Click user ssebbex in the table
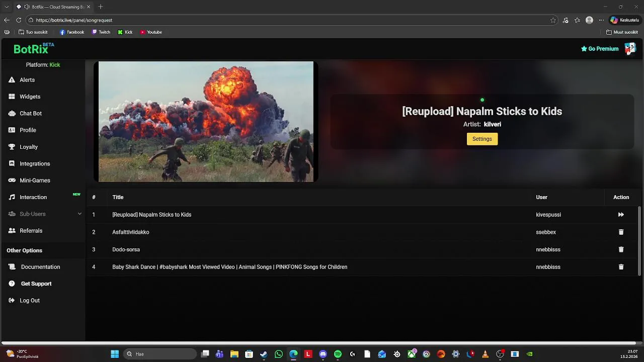The image size is (644, 362). tap(546, 232)
